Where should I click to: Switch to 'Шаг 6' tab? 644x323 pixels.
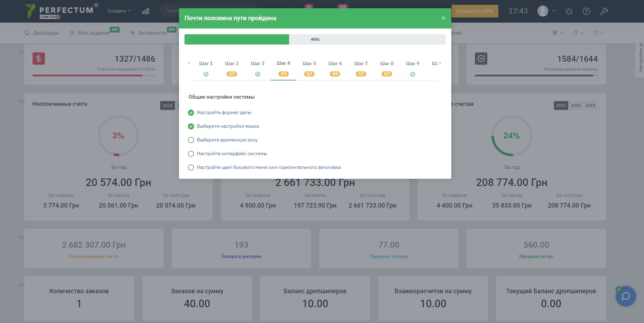coord(335,64)
